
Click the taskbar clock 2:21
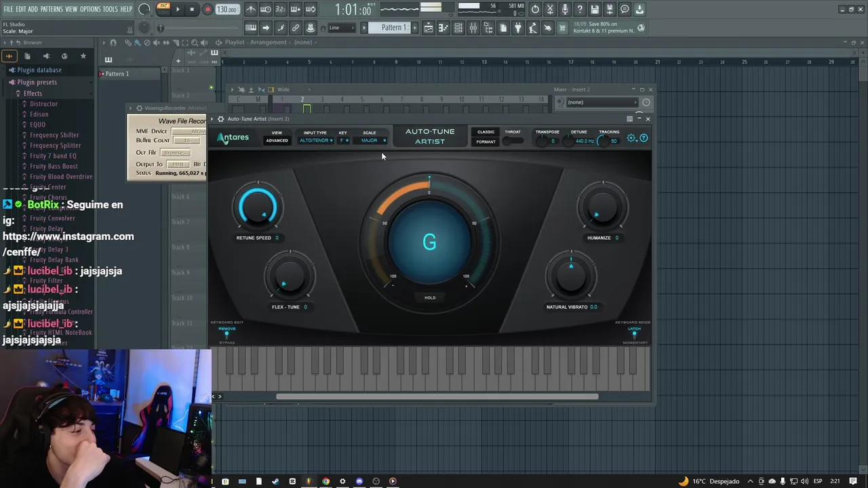[x=835, y=481]
